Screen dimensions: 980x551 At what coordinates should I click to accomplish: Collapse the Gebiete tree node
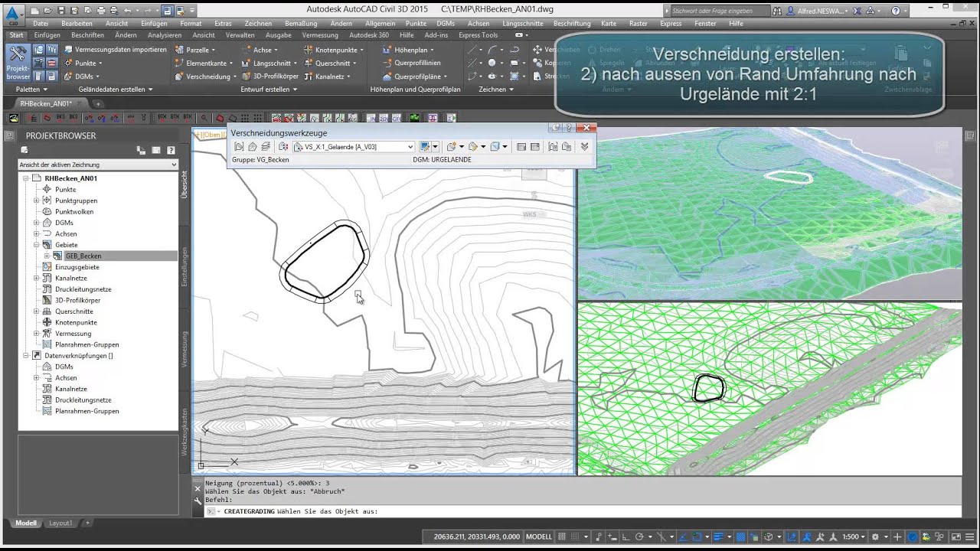click(36, 245)
